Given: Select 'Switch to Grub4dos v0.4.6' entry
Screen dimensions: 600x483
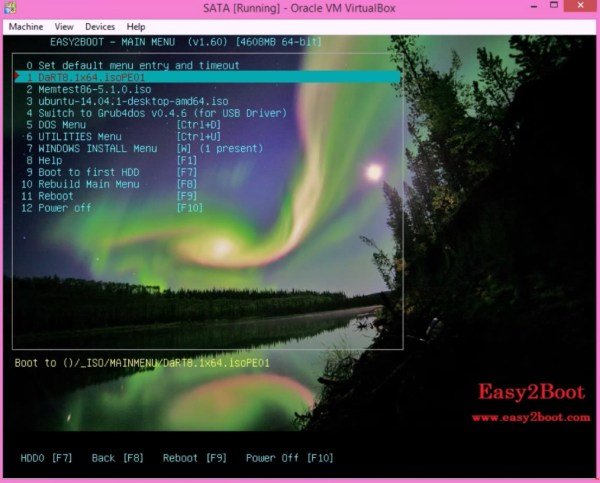Looking at the screenshot, I should coord(156,113).
